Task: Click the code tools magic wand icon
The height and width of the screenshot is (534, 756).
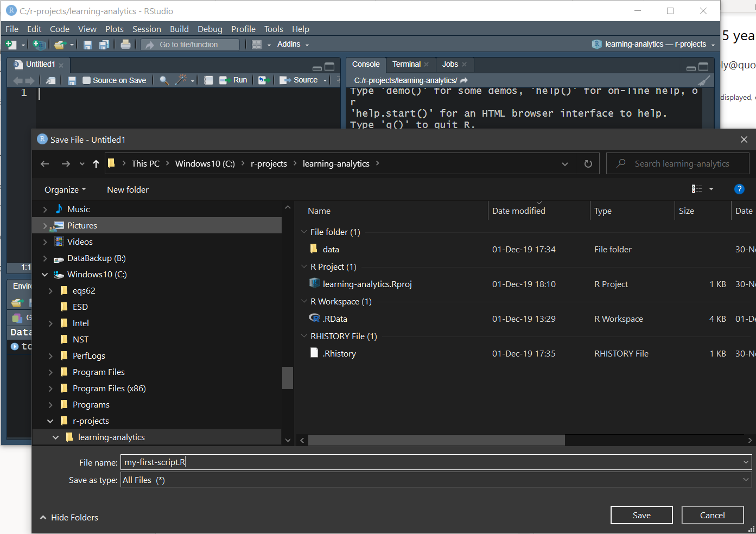Action: (181, 80)
